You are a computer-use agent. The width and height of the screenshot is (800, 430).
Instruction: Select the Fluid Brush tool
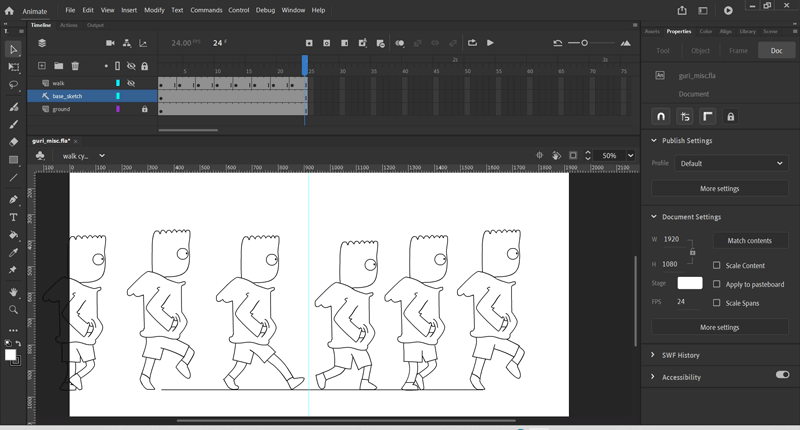(x=13, y=107)
